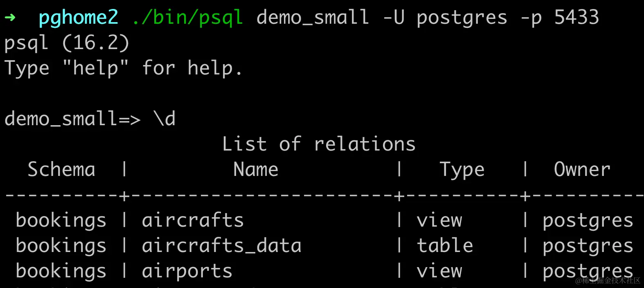Click 'postgres' owner in aircrafts row
644x288 pixels.
click(x=588, y=221)
